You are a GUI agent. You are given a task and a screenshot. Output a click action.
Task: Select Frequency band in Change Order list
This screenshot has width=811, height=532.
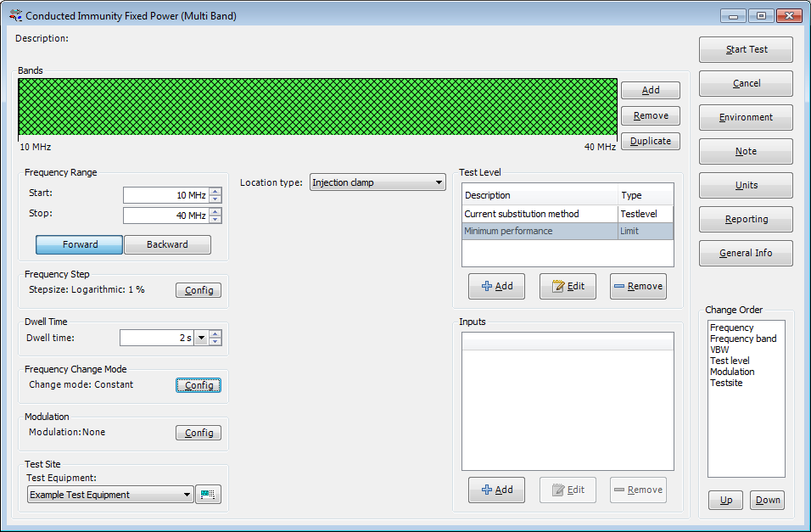(x=743, y=339)
